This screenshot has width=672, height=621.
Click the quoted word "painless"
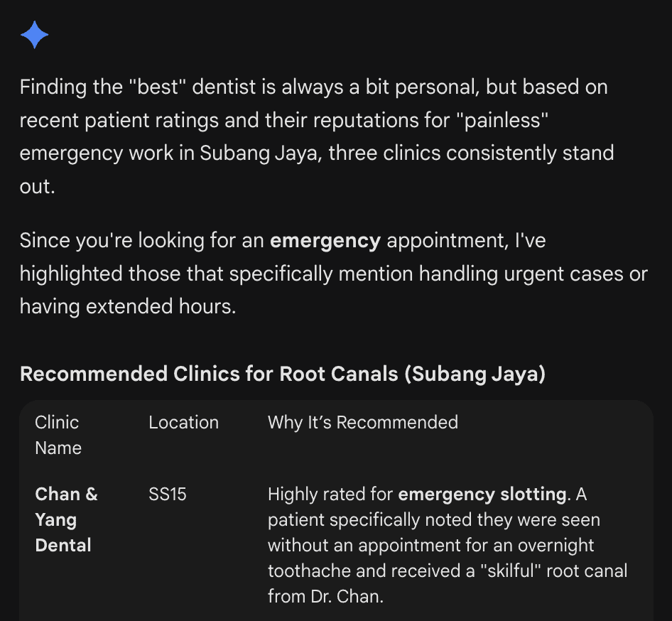pyautogui.click(x=506, y=120)
